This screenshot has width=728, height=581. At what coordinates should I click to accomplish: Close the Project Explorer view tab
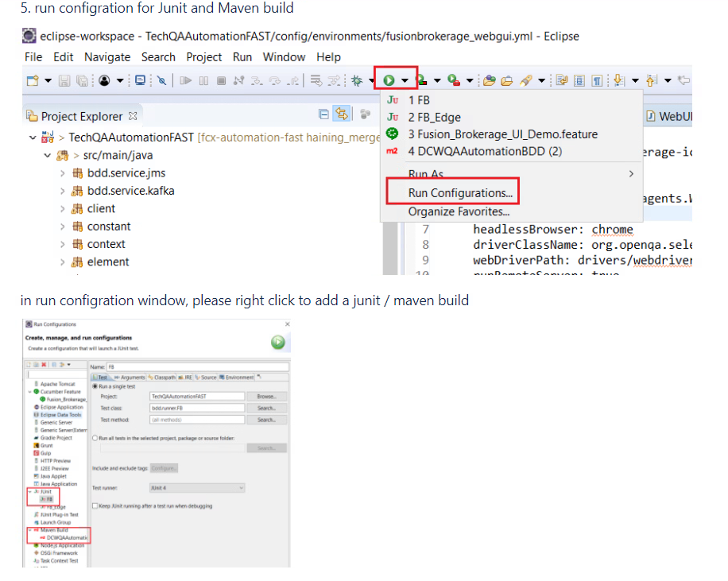point(133,116)
